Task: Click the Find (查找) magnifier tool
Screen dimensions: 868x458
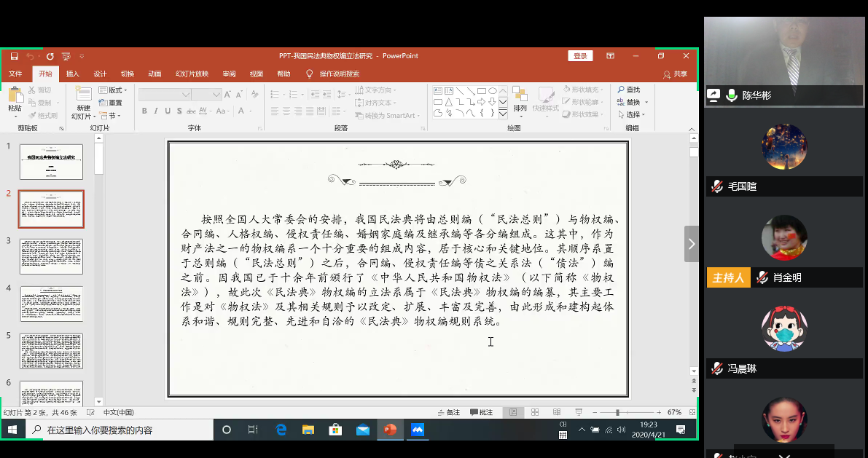Action: [629, 90]
